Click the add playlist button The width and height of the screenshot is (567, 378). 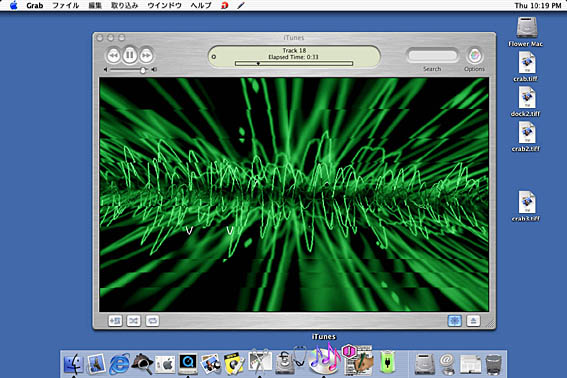(115, 320)
